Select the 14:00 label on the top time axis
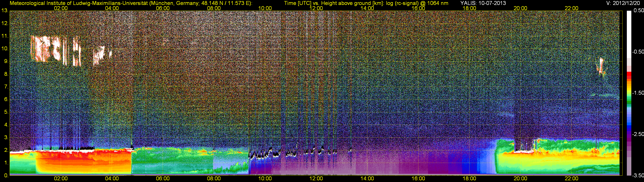 pyautogui.click(x=367, y=8)
